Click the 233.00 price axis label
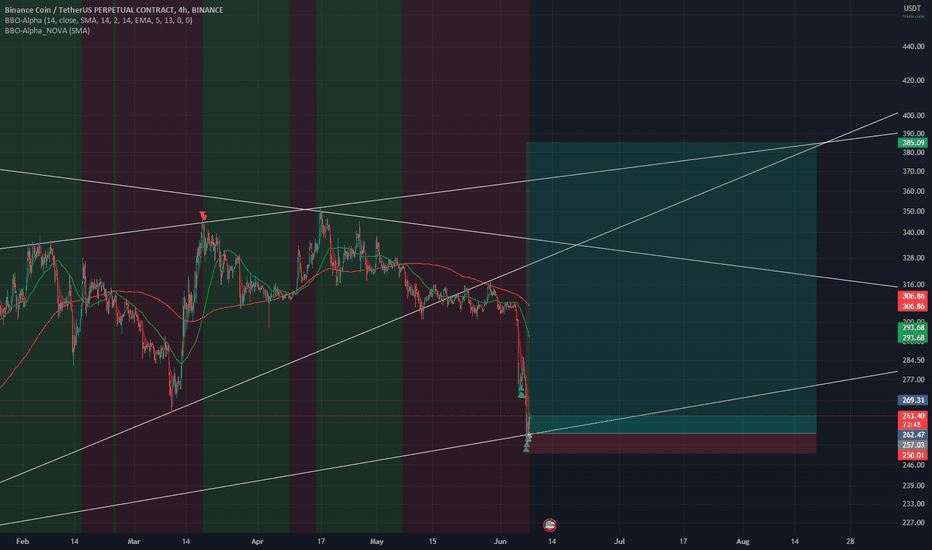932x550 pixels. tap(912, 504)
